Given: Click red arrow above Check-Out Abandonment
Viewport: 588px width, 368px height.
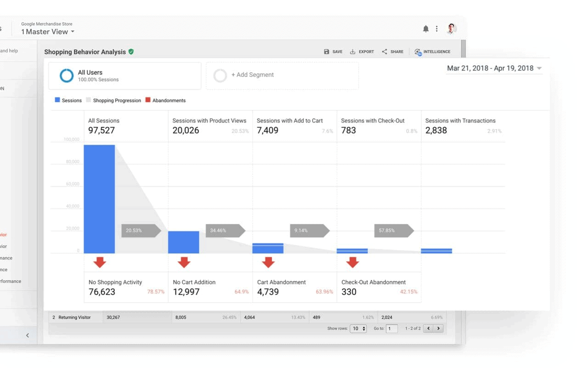Looking at the screenshot, I should tap(352, 262).
